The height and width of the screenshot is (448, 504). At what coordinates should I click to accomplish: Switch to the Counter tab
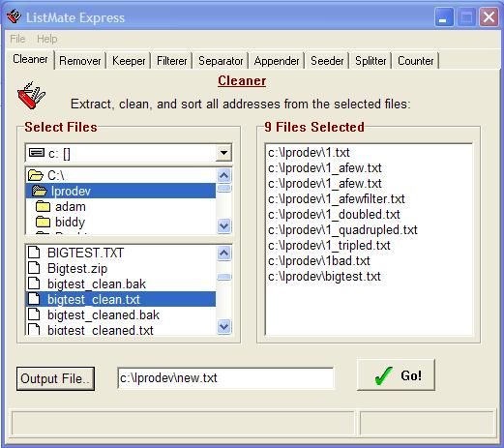(x=415, y=61)
